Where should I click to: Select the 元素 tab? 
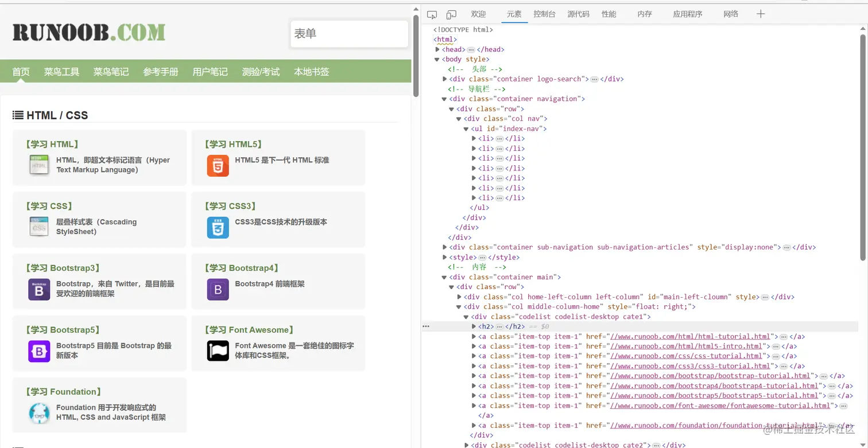point(514,14)
